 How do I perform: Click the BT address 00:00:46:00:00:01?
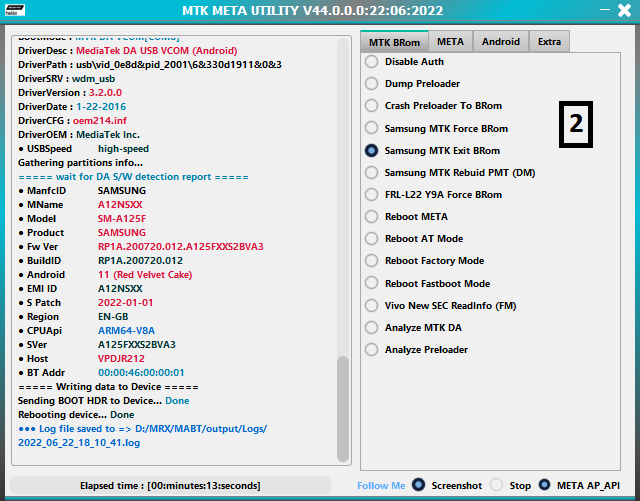[x=141, y=373]
